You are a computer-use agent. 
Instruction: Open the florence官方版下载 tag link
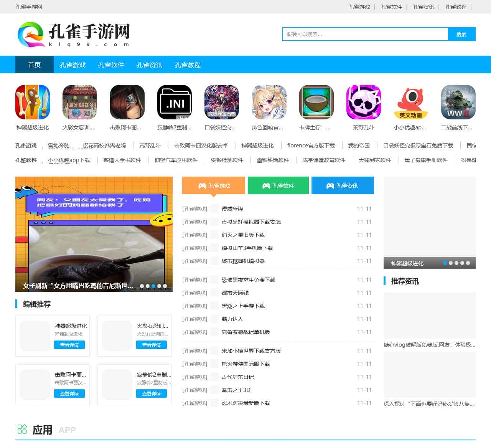[x=311, y=145]
